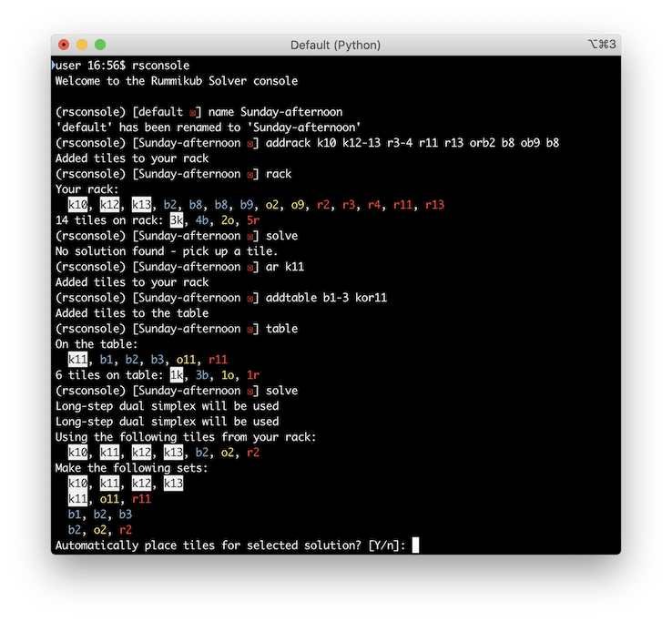672x622 pixels.
Task: Click 'b1' in the On the table tile row
Action: [x=107, y=359]
